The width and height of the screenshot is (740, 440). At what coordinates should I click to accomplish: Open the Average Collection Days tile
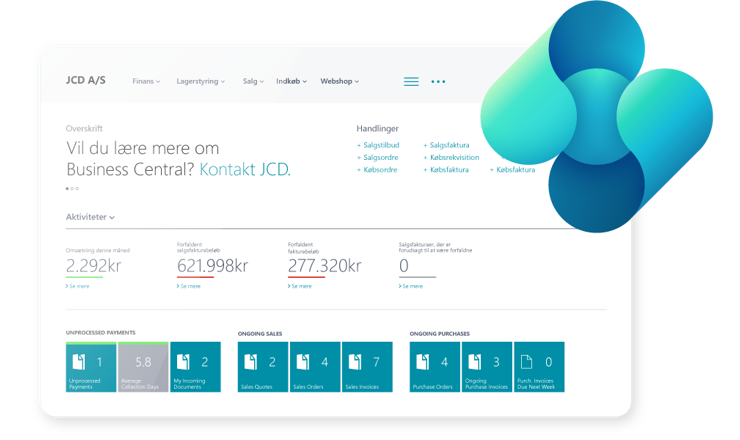coord(143,367)
